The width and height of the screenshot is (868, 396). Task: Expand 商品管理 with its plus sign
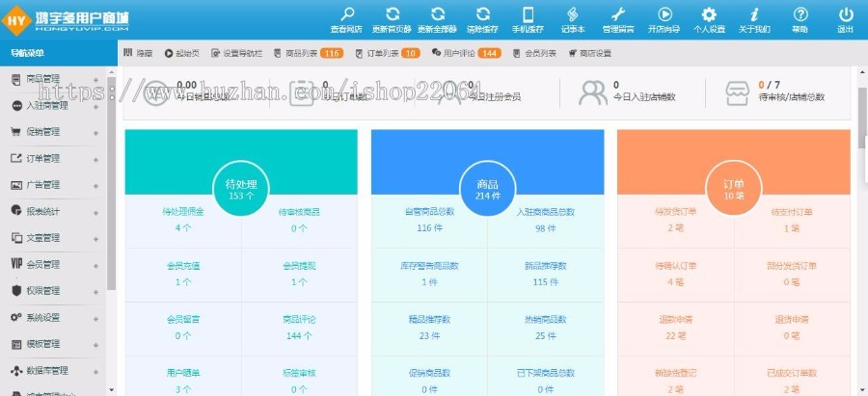click(95, 80)
